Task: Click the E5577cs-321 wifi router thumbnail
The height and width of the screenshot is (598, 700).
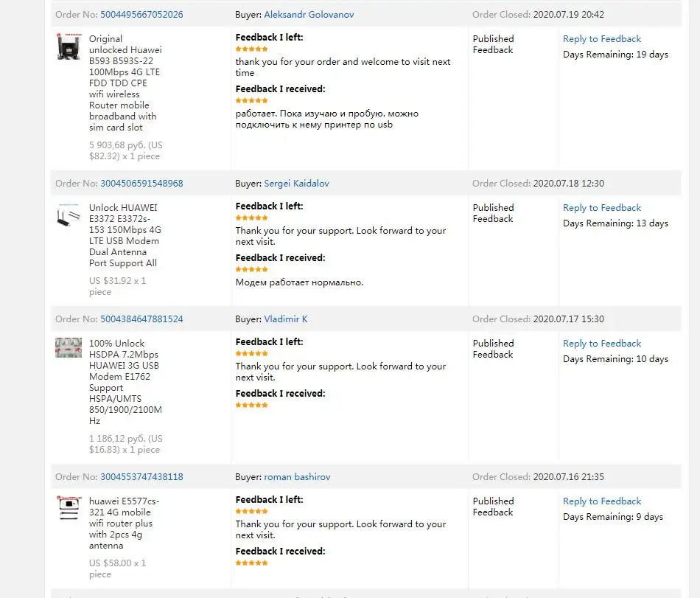Action: click(x=69, y=510)
